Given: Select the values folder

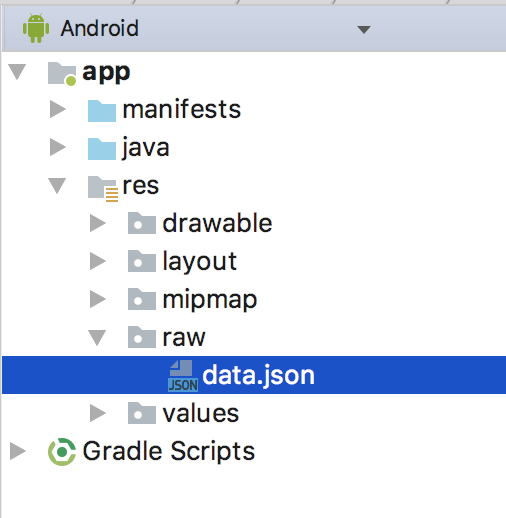Looking at the screenshot, I should pyautogui.click(x=201, y=414).
